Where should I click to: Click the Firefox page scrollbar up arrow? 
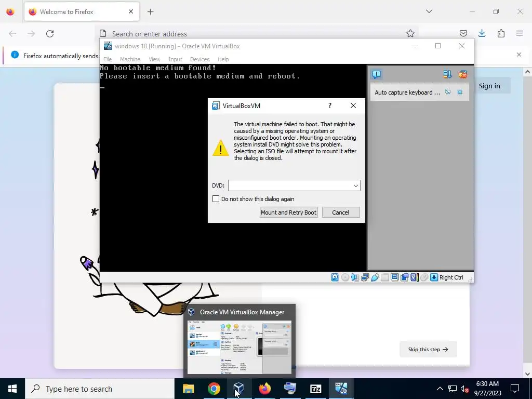[x=528, y=72]
